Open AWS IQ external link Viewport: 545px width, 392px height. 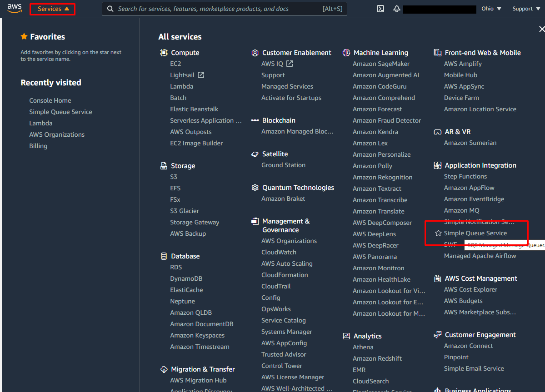click(277, 64)
